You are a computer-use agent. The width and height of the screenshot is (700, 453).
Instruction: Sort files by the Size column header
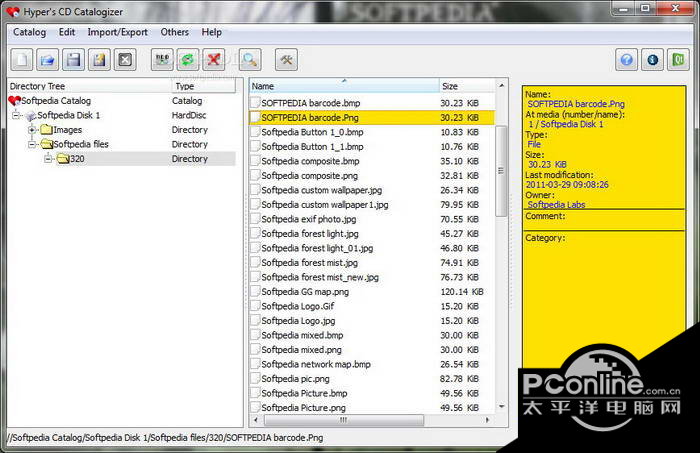click(x=467, y=86)
